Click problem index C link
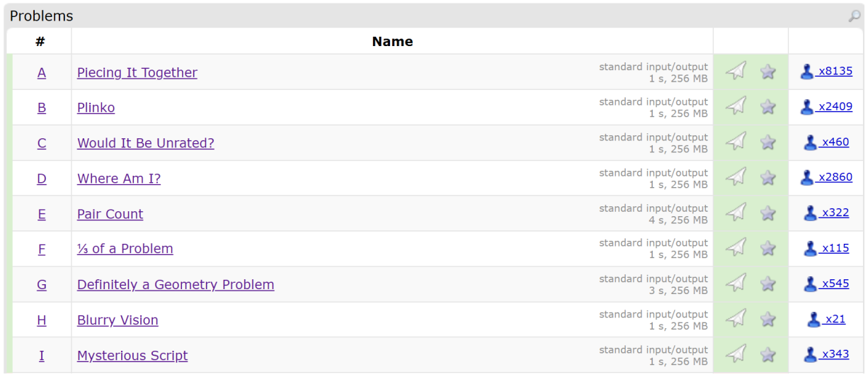This screenshot has width=868, height=377. 42,143
